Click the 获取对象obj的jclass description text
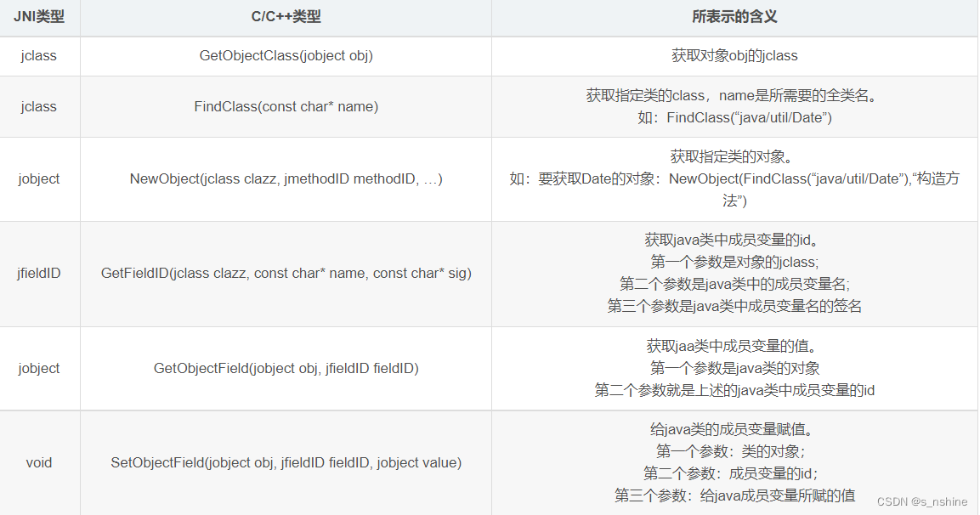Viewport: 980px width, 515px height. (734, 55)
